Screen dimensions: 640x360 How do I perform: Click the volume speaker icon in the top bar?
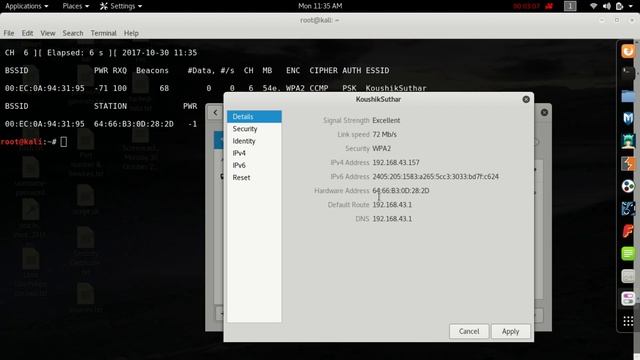[x=607, y=6]
